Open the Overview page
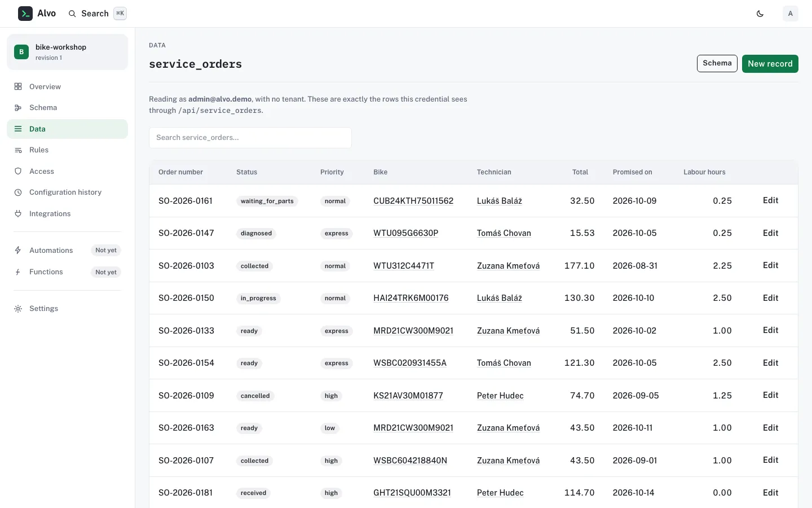 [x=67, y=86]
